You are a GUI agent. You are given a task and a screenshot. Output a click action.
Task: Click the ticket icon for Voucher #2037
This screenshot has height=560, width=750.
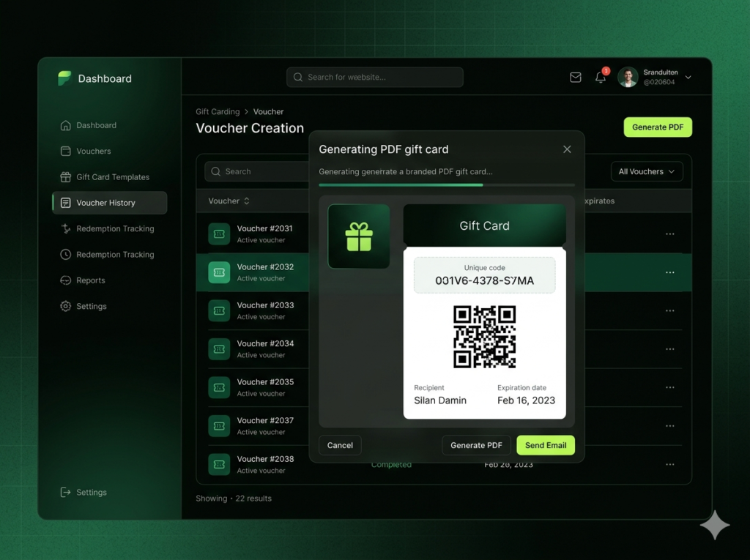[x=219, y=426]
